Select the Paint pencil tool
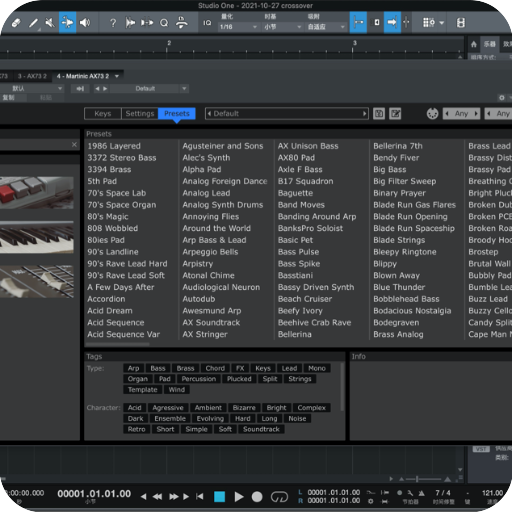The height and width of the screenshot is (512, 512). coord(33,23)
